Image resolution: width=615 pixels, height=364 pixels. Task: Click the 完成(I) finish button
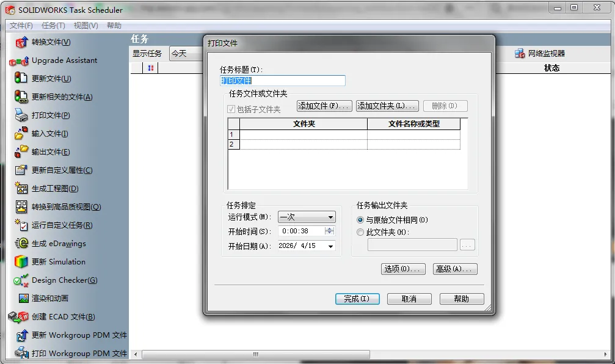pos(357,299)
